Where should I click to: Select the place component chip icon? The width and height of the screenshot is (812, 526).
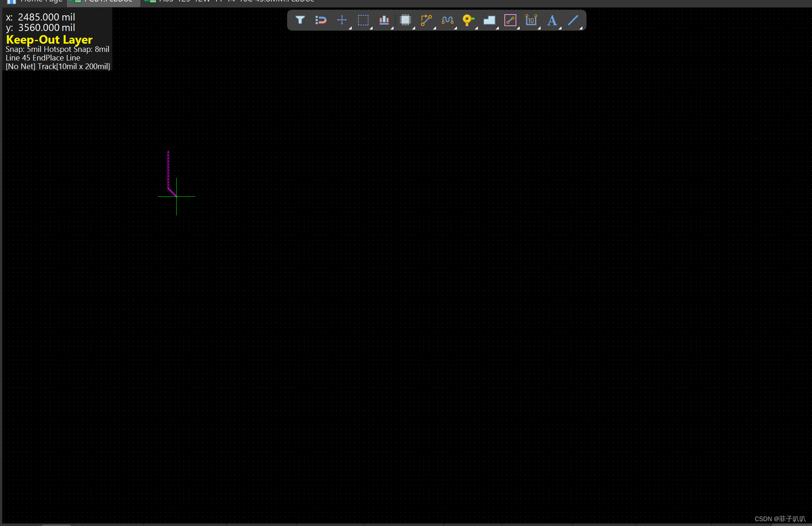405,20
